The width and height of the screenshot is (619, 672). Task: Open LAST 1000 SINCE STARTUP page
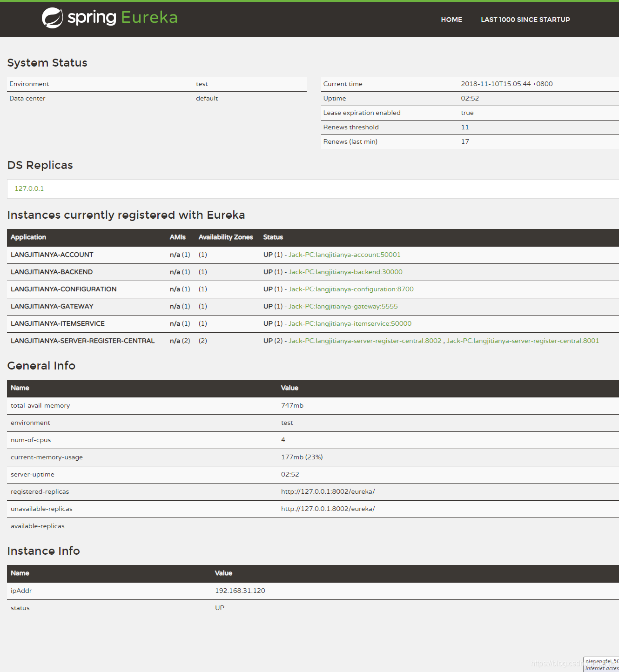pos(525,20)
